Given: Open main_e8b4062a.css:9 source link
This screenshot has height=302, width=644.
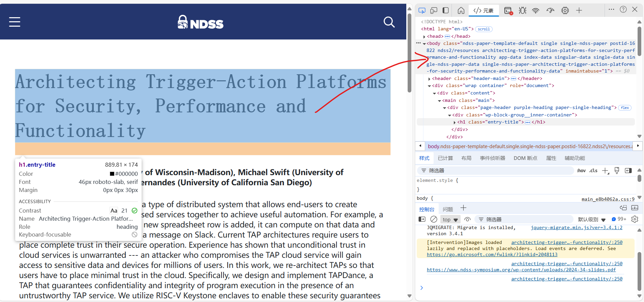Looking at the screenshot, I should [x=608, y=199].
